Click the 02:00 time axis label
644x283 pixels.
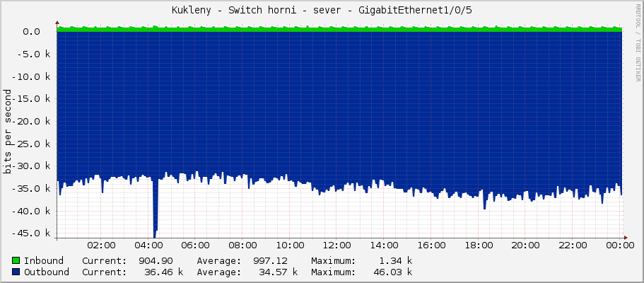tap(101, 246)
